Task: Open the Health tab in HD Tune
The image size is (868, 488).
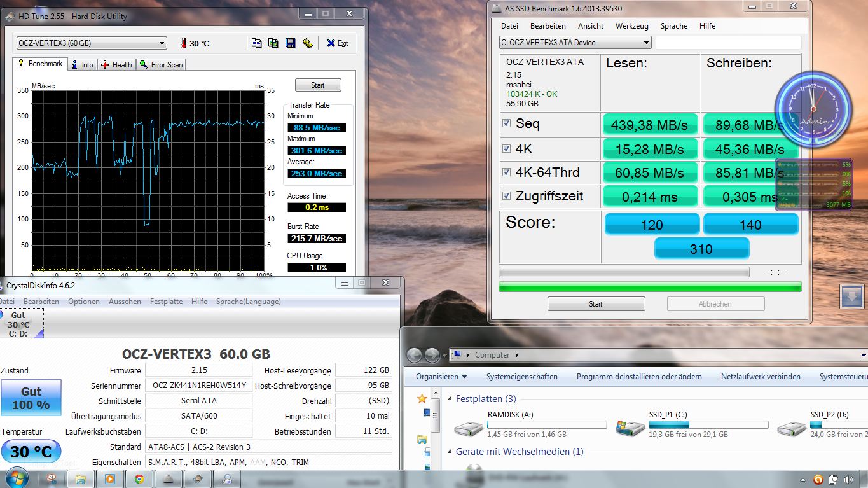Action: 116,64
